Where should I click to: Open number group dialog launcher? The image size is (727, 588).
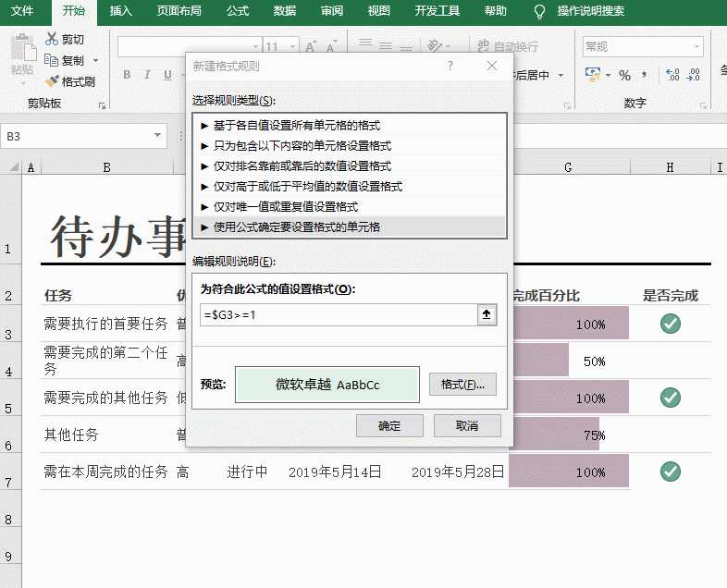pos(703,105)
